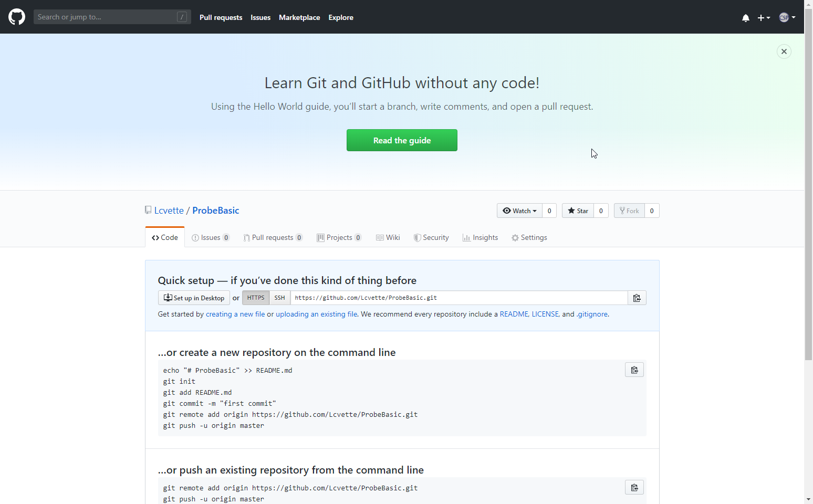Open the user avatar menu
The height and width of the screenshot is (504, 813).
787,17
